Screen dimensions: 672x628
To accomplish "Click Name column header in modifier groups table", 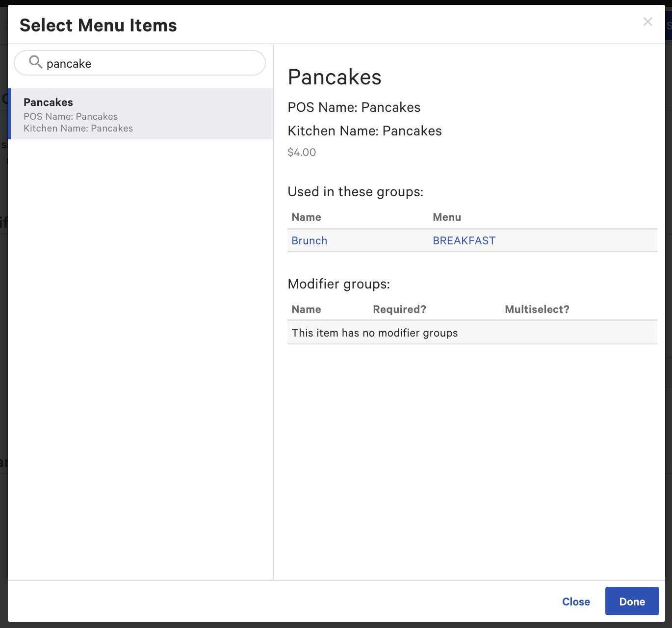I will tap(306, 310).
